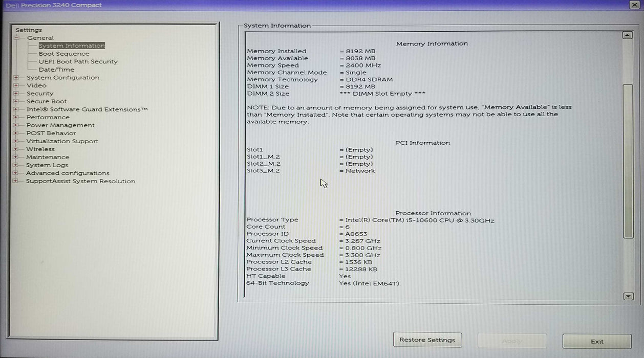Expand SupportAssist System Resolution node

coord(16,181)
